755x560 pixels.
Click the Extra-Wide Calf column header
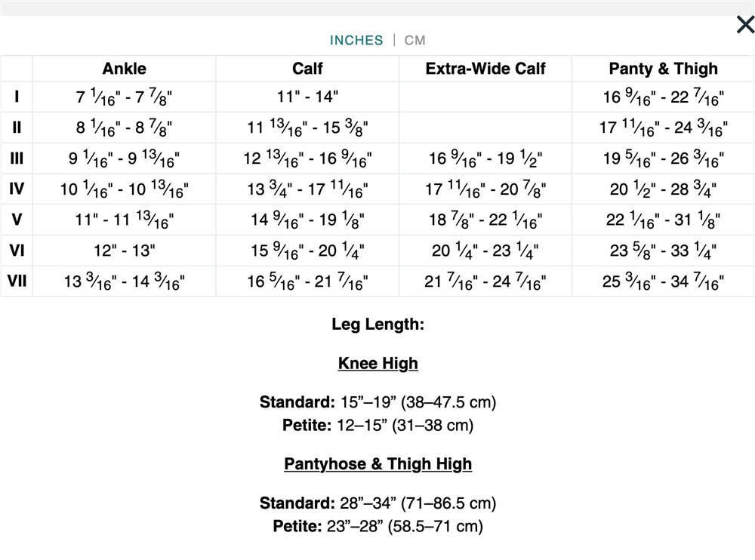tap(485, 69)
